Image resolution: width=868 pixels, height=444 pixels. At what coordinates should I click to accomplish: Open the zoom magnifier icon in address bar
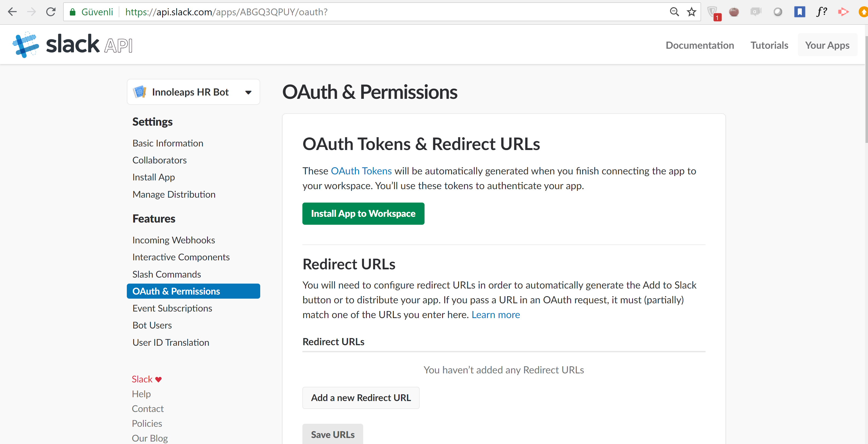[674, 12]
